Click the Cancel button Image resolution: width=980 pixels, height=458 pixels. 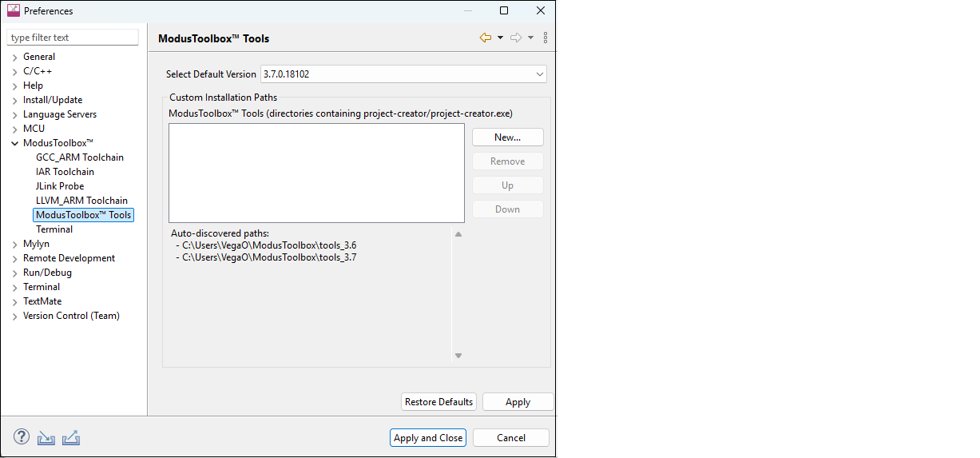click(510, 438)
